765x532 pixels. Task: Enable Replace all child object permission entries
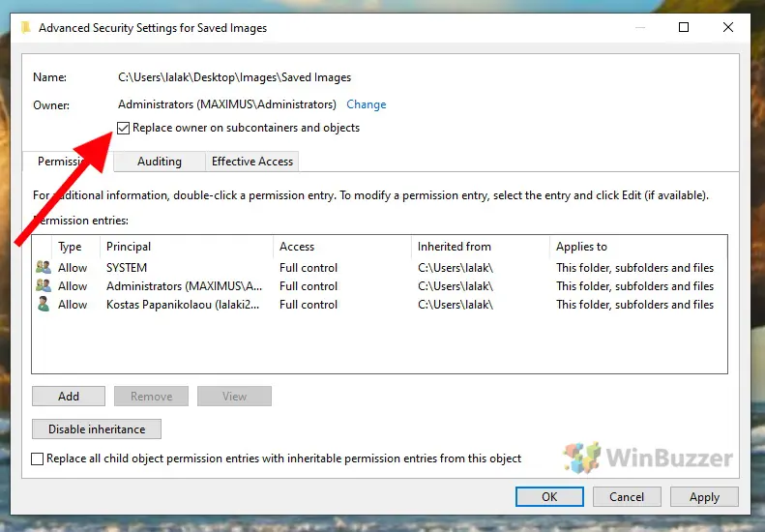tap(37, 458)
